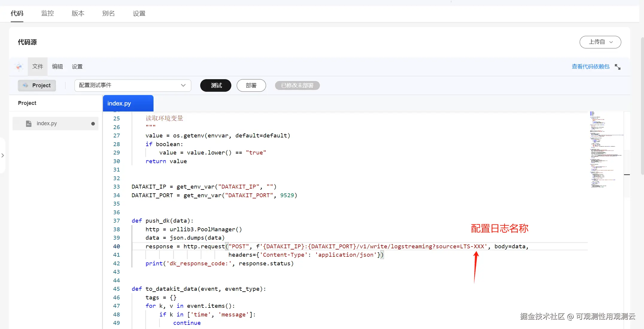The height and width of the screenshot is (329, 644).
Task: Select the index.py editor tab
Action: [128, 103]
